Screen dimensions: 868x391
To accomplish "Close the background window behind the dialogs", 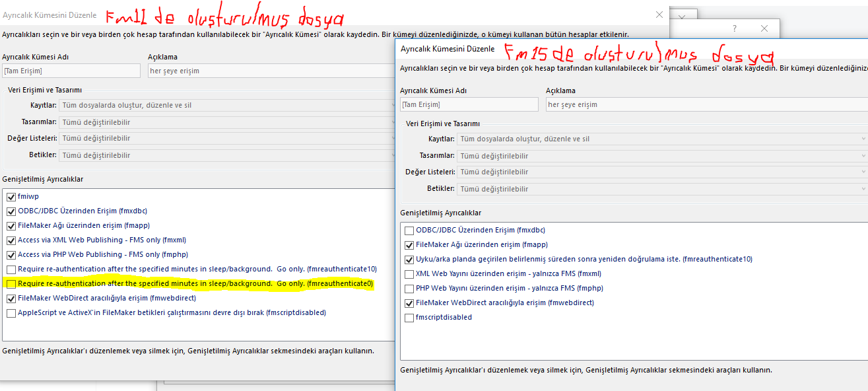I will 764,28.
